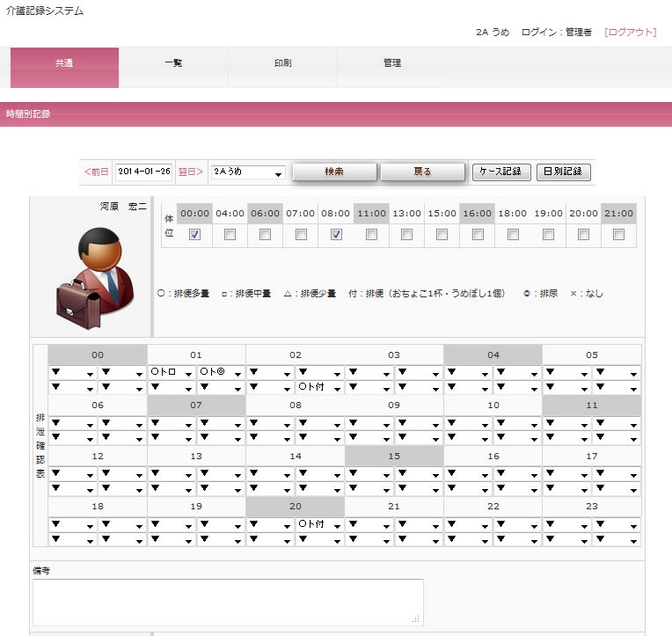This screenshot has width=672, height=636.
Task: Open hour 02 second-row dropdown showing ○ト付
Action: (x=320, y=387)
